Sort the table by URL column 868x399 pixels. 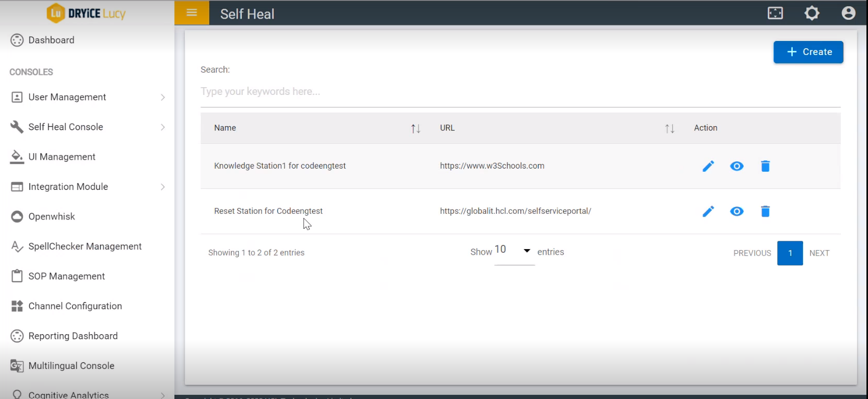(x=670, y=128)
